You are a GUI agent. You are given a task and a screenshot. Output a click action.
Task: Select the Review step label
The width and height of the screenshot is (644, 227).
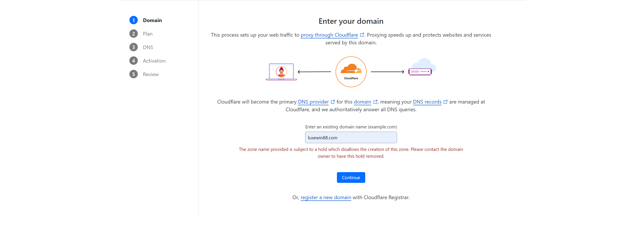pos(150,74)
